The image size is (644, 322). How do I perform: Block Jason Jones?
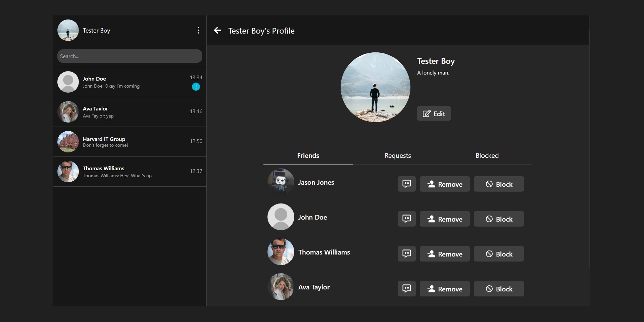pos(499,184)
